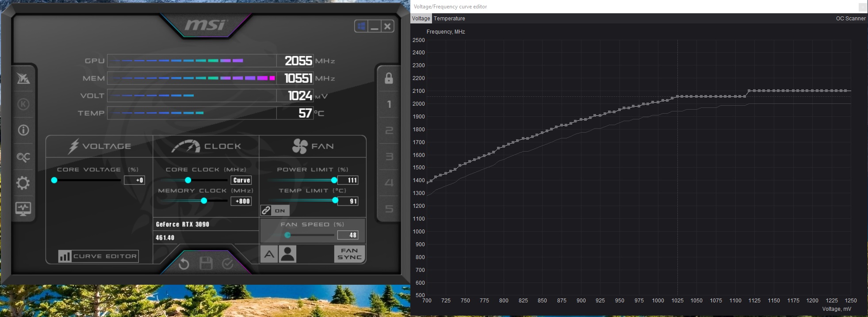
Task: Toggle power and temp limit link ON
Action: point(275,210)
